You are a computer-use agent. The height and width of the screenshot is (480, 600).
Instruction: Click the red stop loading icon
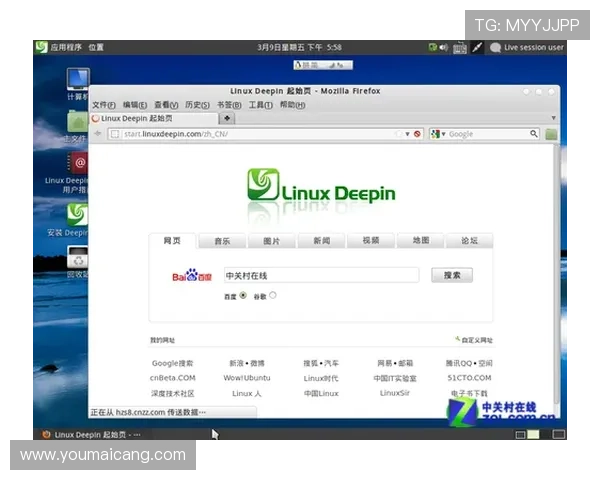[418, 134]
